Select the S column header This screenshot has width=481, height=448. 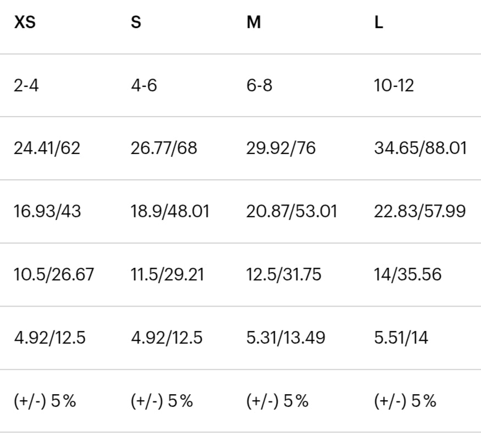point(136,22)
